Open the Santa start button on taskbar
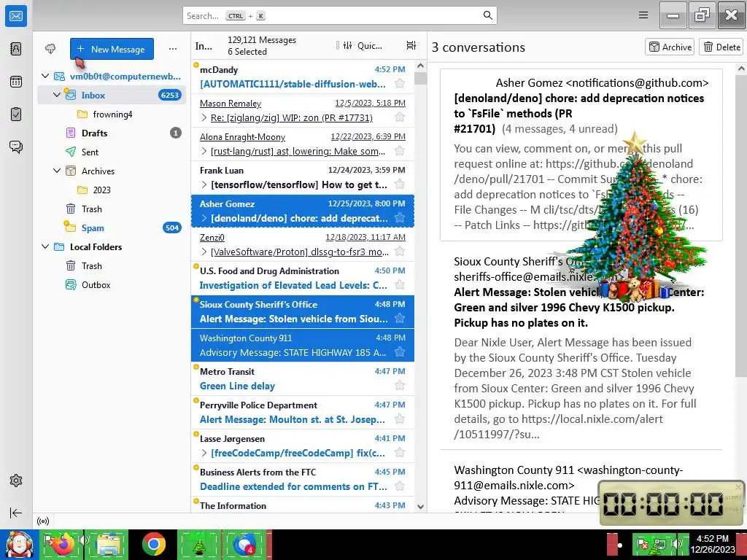The image size is (747, 560). [19, 545]
